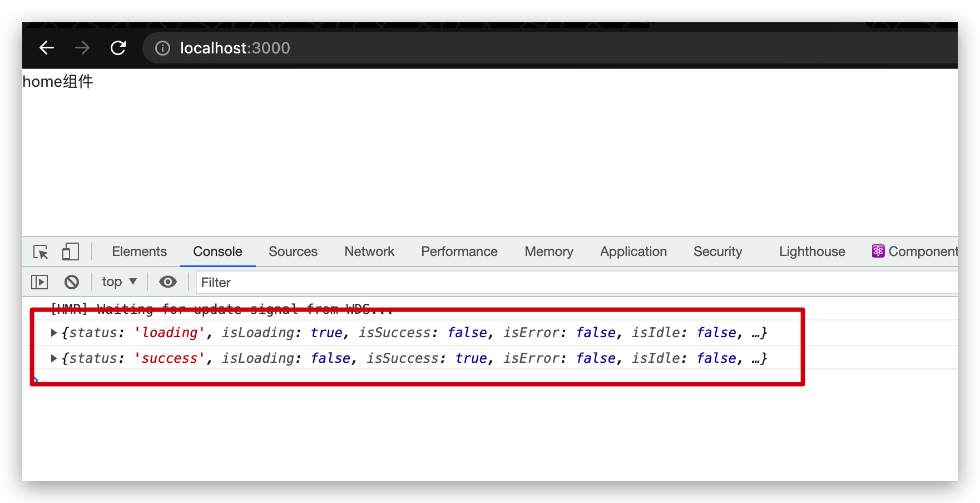Screen dimensions: 980x503
Task: Expand the success status console object
Action: (53, 358)
